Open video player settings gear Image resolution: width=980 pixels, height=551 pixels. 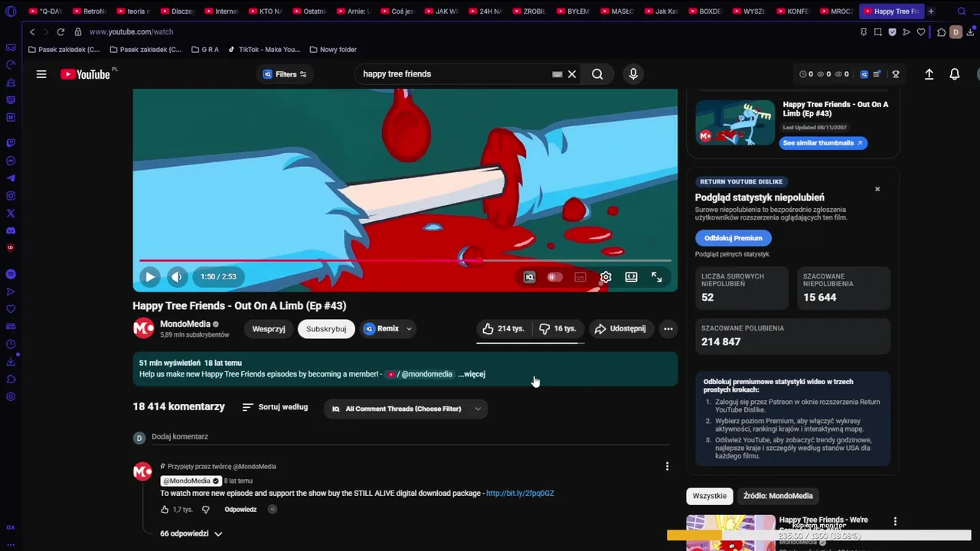(606, 277)
